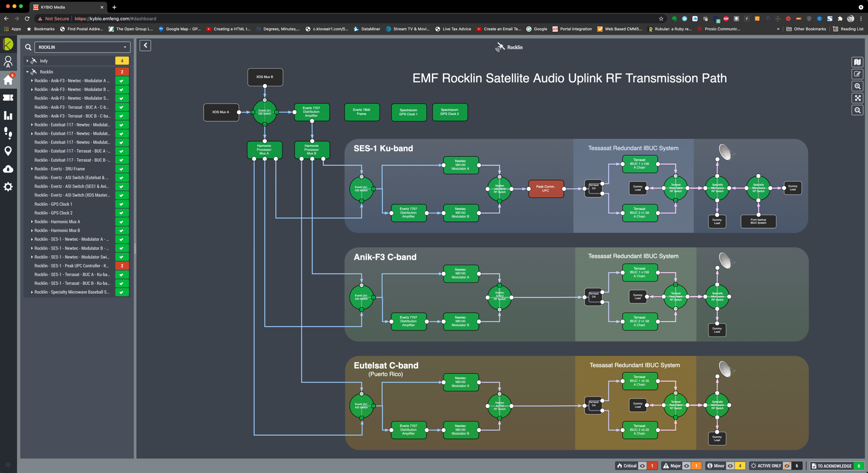Viewport: 868px width, 473px height.
Task: Open the dashboard home sidebar icon
Action: pos(8,79)
